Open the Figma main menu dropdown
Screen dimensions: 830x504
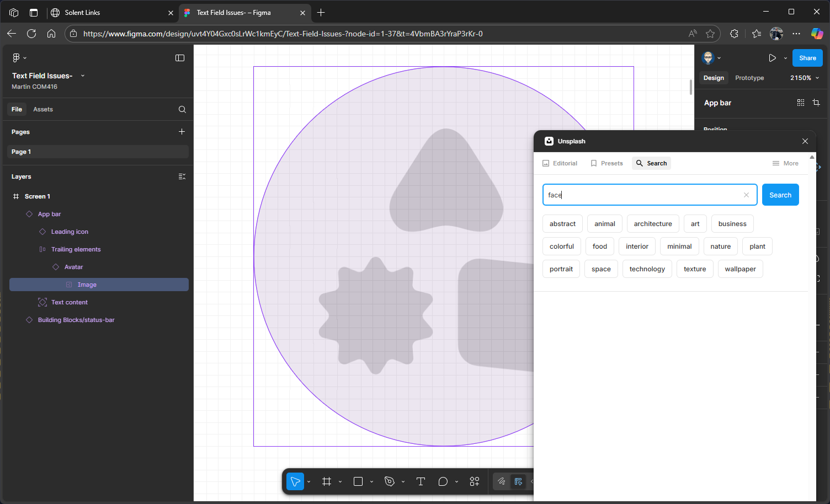(19, 58)
